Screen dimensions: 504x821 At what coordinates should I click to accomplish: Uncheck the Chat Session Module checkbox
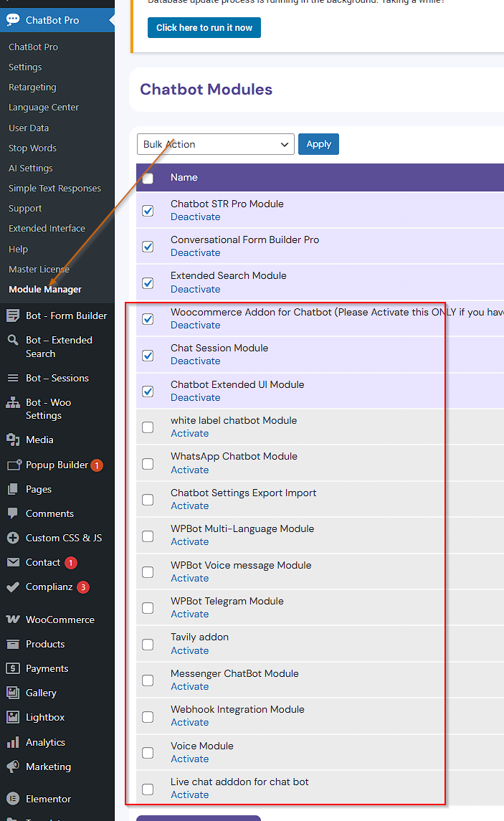tap(148, 356)
